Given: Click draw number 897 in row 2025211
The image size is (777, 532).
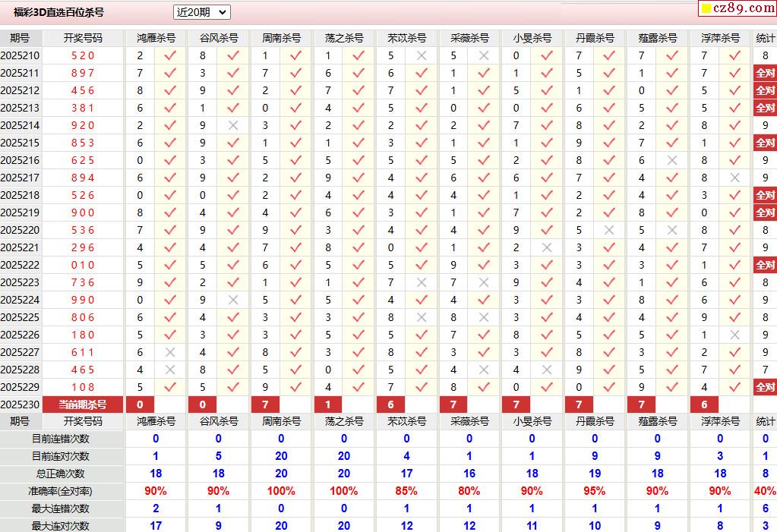Looking at the screenshot, I should point(83,73).
